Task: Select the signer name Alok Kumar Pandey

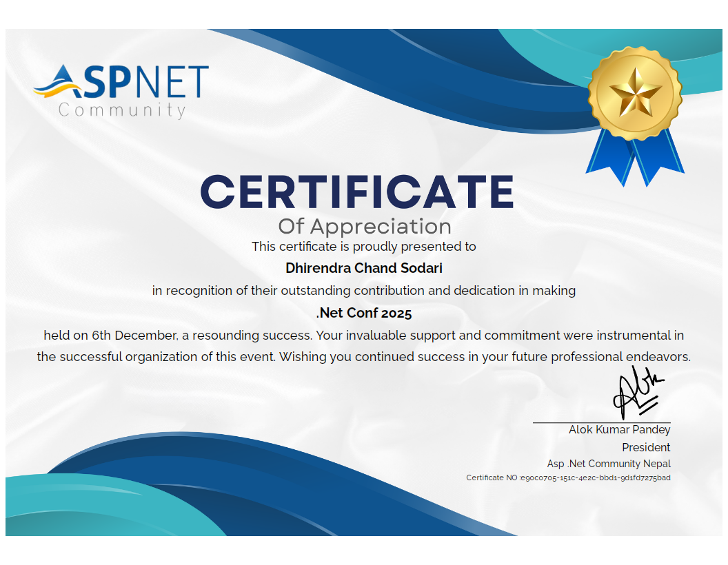Action: coord(619,429)
